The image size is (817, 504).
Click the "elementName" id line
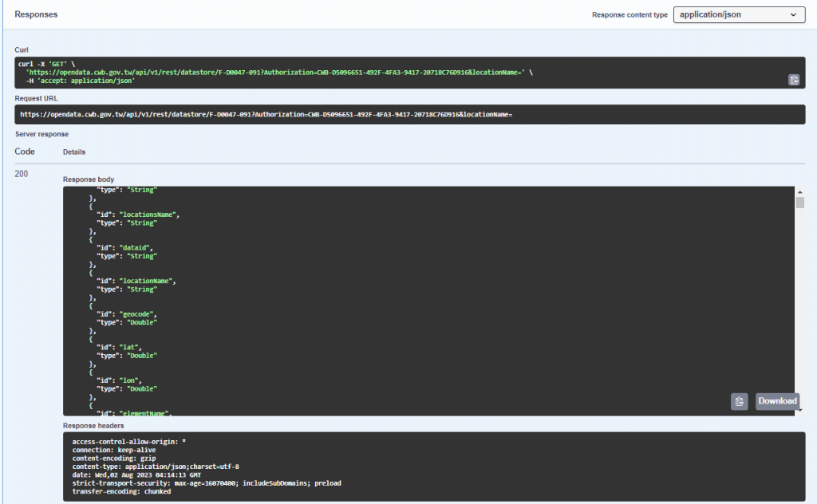point(134,413)
